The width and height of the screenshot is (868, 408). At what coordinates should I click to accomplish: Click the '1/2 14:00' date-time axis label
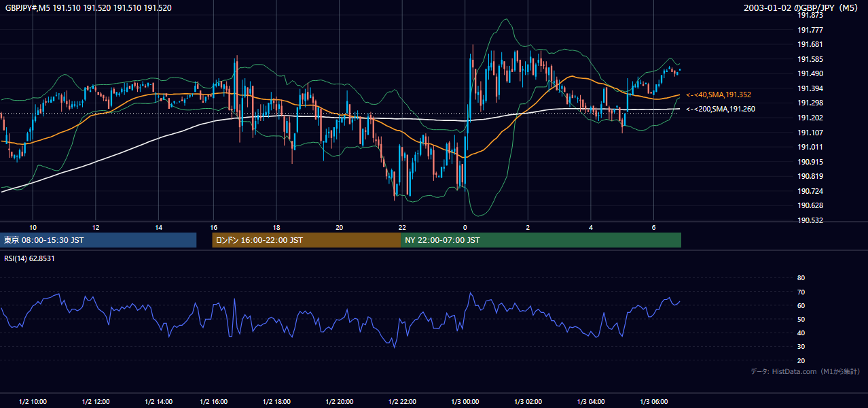tap(158, 401)
